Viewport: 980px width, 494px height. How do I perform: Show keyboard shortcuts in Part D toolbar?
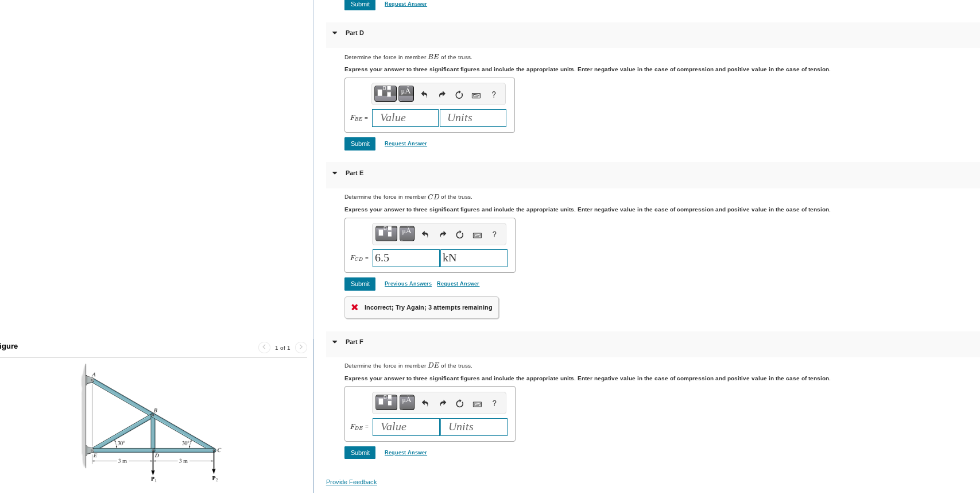point(476,95)
